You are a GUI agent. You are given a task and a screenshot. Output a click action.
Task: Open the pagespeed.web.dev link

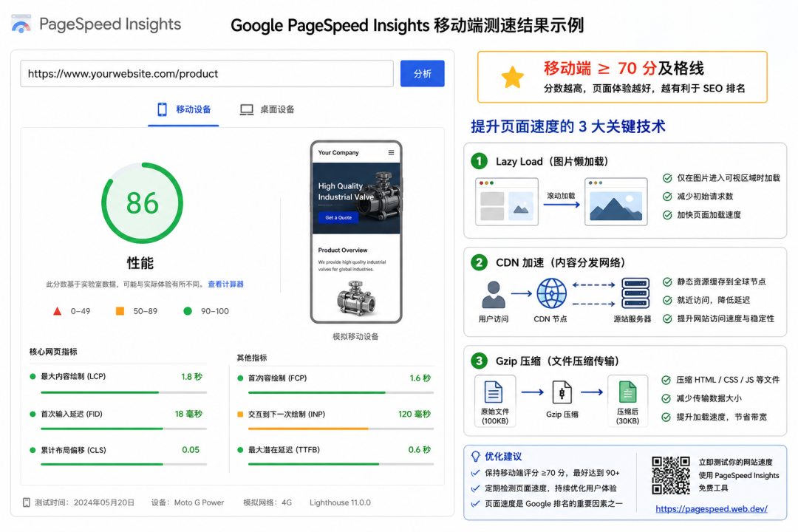pyautogui.click(x=711, y=508)
